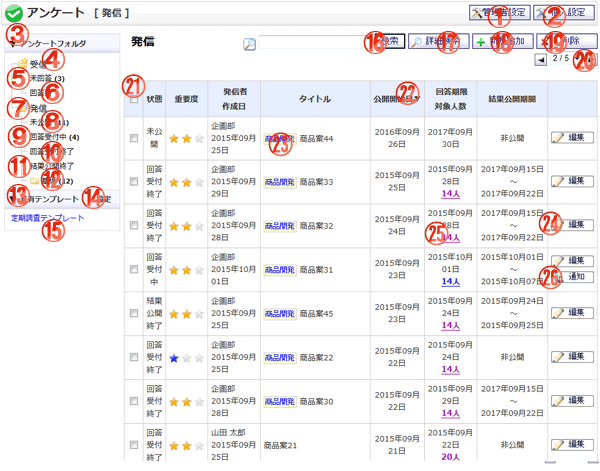
Task: Go to previous page with left arrow
Action: pos(541,60)
